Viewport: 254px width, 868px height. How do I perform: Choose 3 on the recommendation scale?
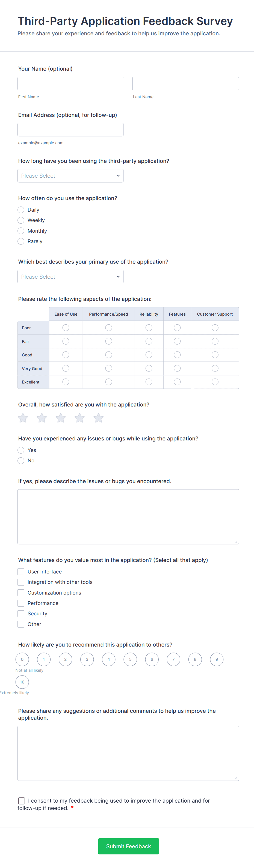(x=87, y=659)
